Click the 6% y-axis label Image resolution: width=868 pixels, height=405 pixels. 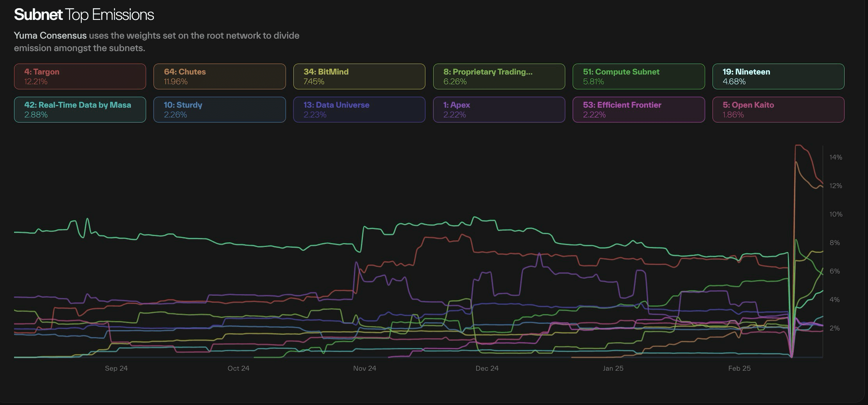point(835,271)
